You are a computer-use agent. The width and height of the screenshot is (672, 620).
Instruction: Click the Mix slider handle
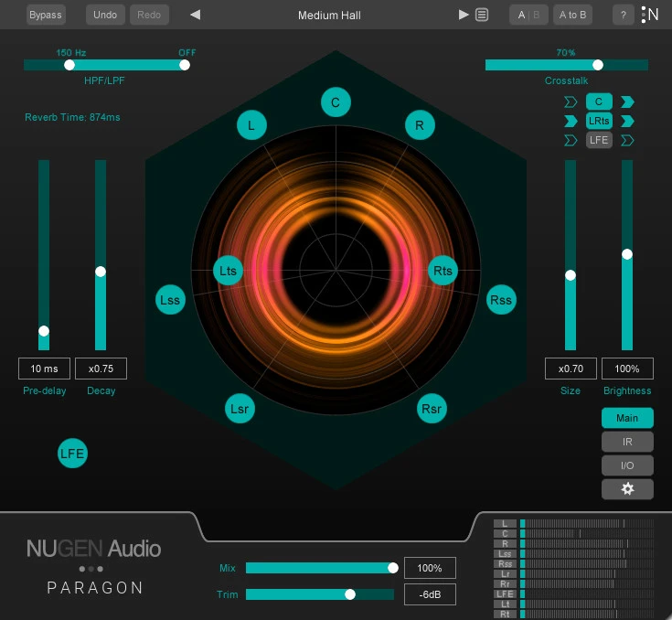(393, 568)
